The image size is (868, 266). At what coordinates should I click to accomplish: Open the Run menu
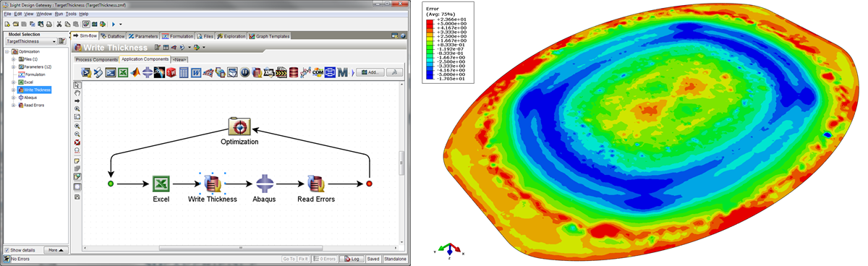pos(59,14)
